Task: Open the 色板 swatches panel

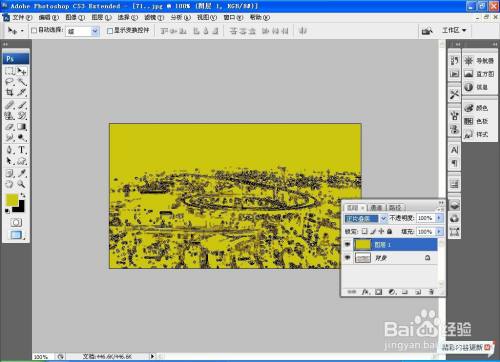Action: 477,121
